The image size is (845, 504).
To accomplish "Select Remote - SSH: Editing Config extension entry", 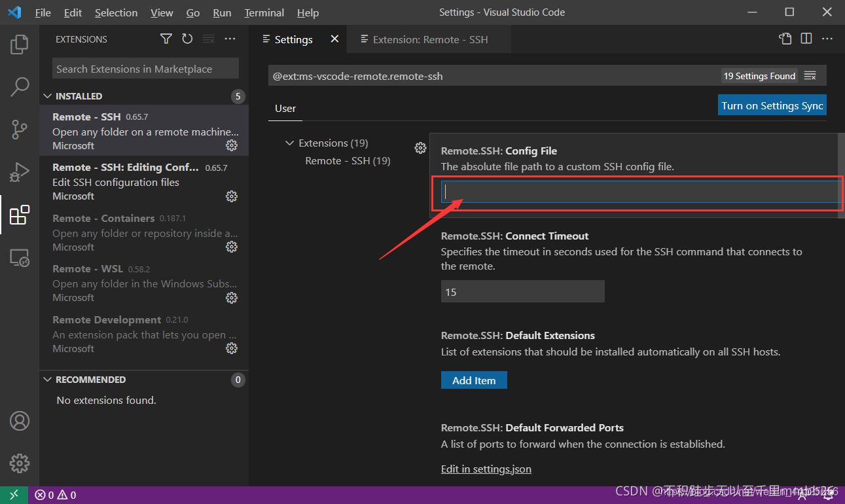I will (144, 181).
